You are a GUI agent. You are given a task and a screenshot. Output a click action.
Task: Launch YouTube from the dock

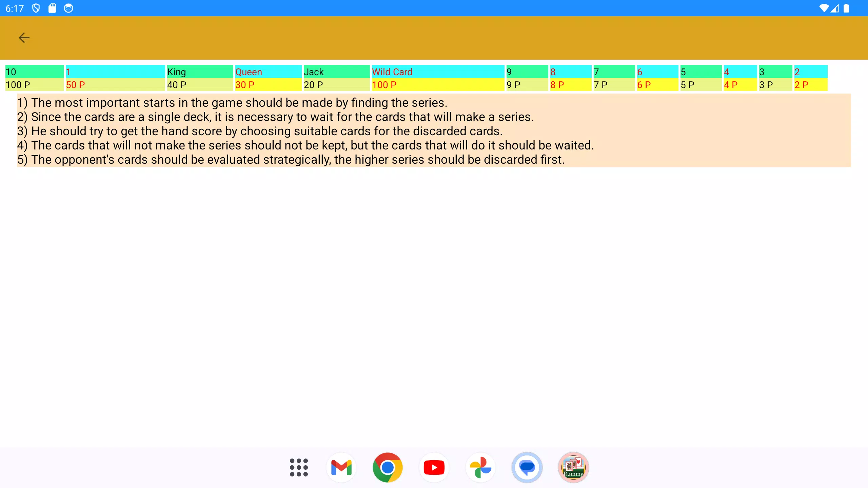click(x=434, y=468)
